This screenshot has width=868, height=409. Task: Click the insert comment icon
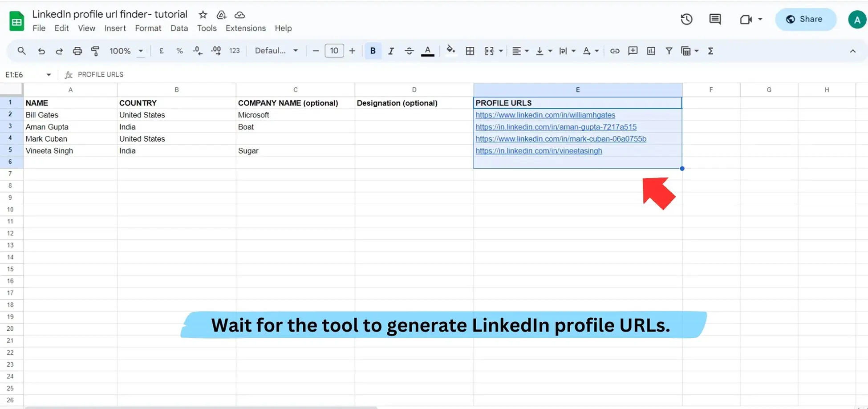point(633,51)
